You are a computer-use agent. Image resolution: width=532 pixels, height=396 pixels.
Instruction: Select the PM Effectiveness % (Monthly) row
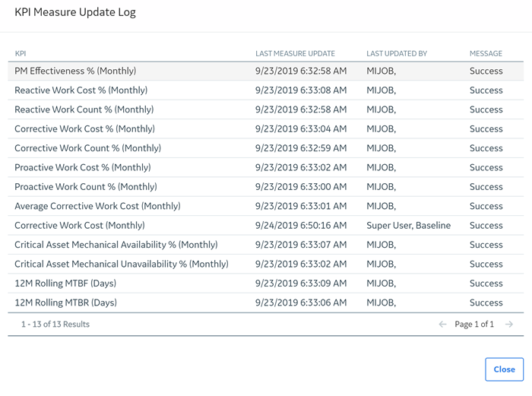tap(266, 71)
